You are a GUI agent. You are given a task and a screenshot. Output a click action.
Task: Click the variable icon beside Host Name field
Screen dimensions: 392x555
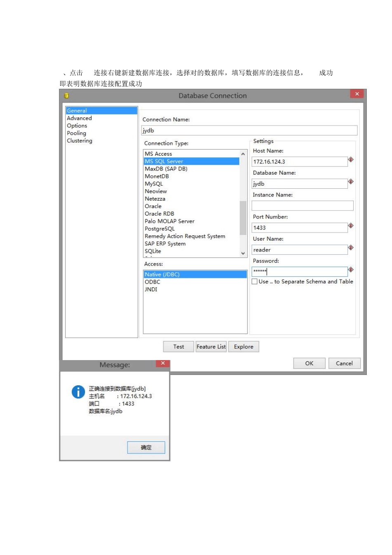click(351, 159)
